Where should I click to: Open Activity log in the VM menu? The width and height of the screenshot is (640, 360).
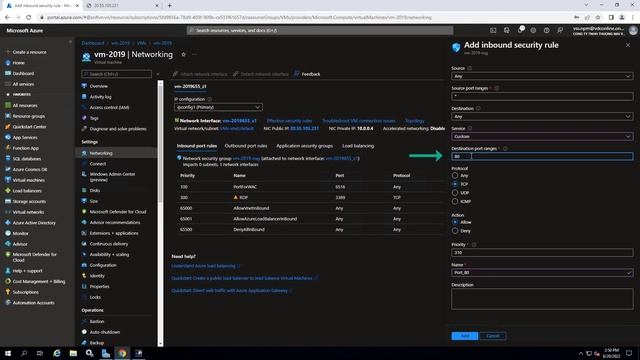coord(100,97)
